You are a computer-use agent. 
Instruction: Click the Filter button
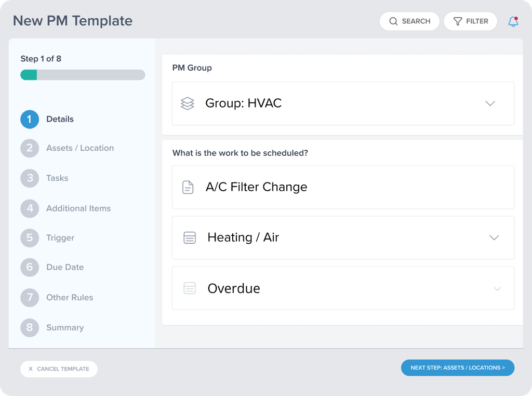coord(471,21)
